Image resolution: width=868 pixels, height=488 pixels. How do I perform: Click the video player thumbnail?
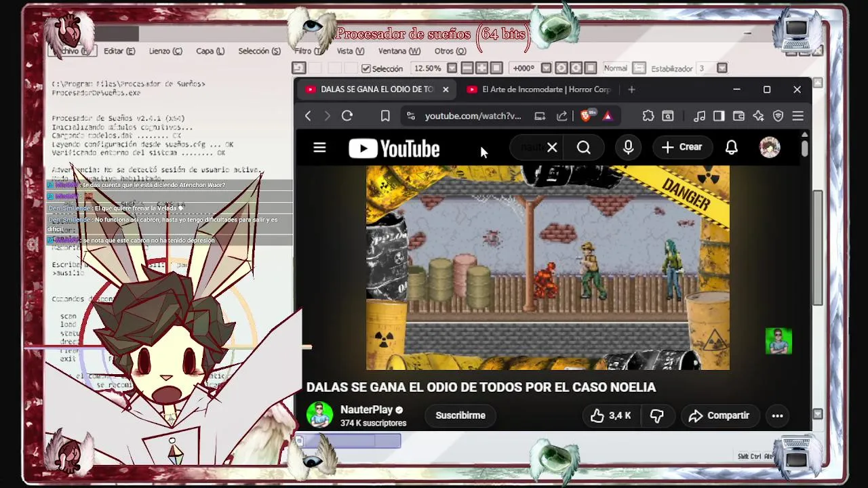[548, 268]
